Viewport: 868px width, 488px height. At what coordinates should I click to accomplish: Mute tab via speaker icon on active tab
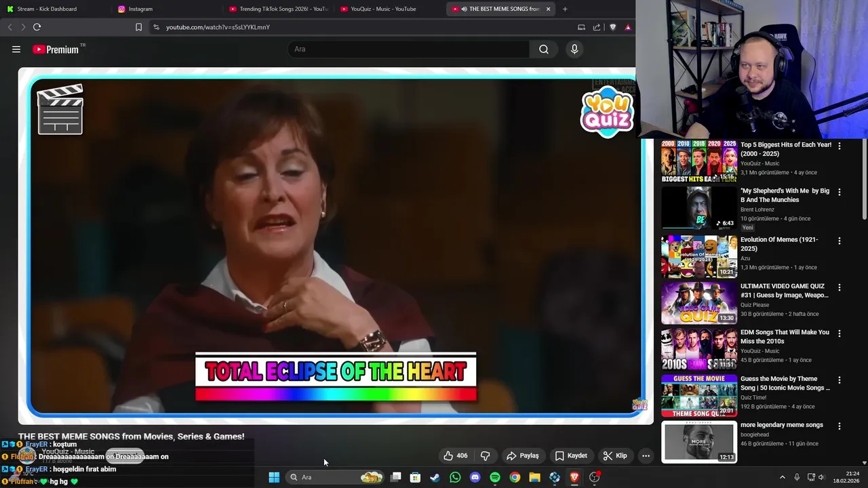465,9
